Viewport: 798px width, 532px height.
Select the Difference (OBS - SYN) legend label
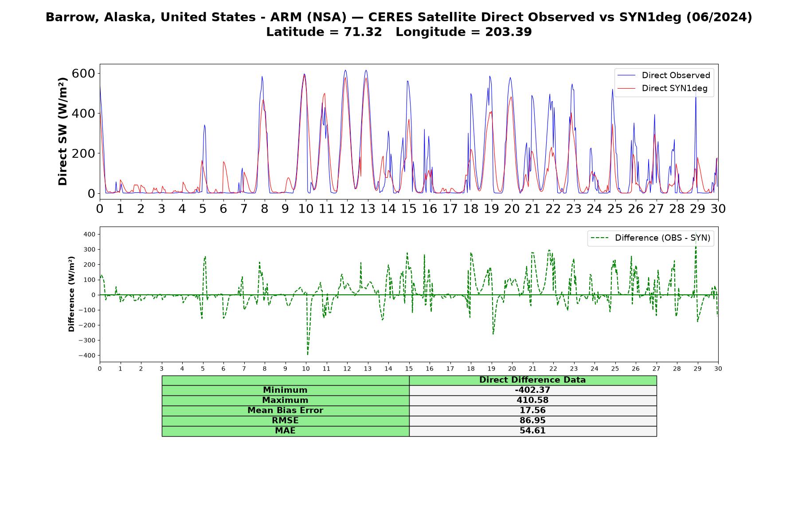pos(662,238)
